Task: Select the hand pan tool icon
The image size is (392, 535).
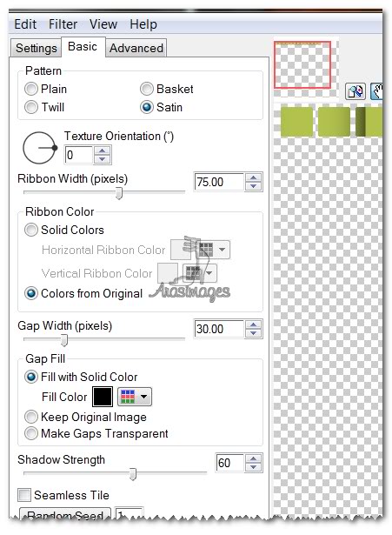Action: (x=376, y=91)
